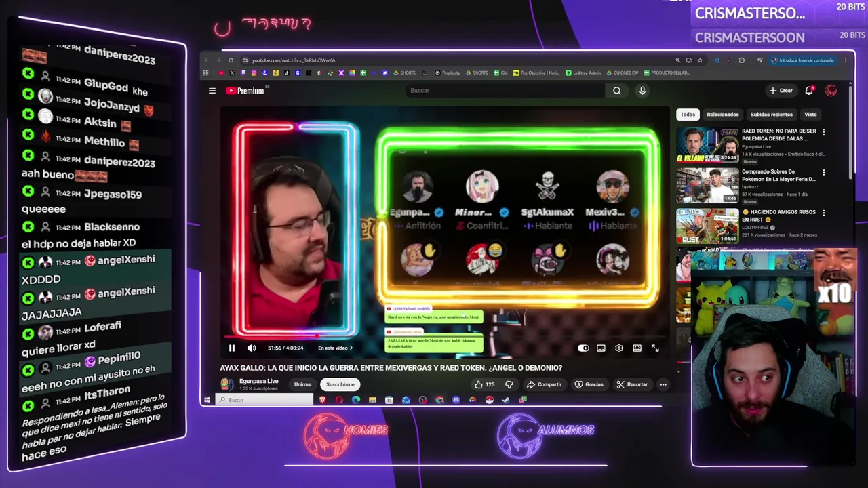Toggle the autoplay switch in the player
Image resolution: width=868 pixels, height=488 pixels.
tap(583, 348)
